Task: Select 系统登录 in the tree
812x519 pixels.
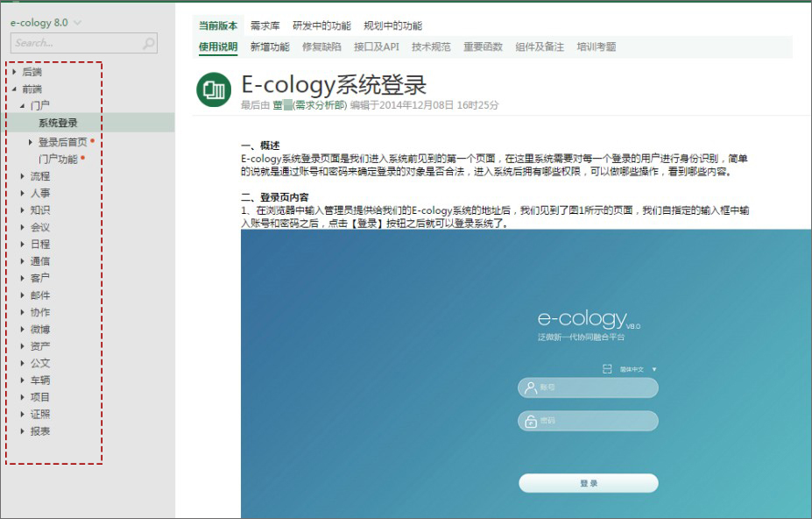Action: coord(58,123)
